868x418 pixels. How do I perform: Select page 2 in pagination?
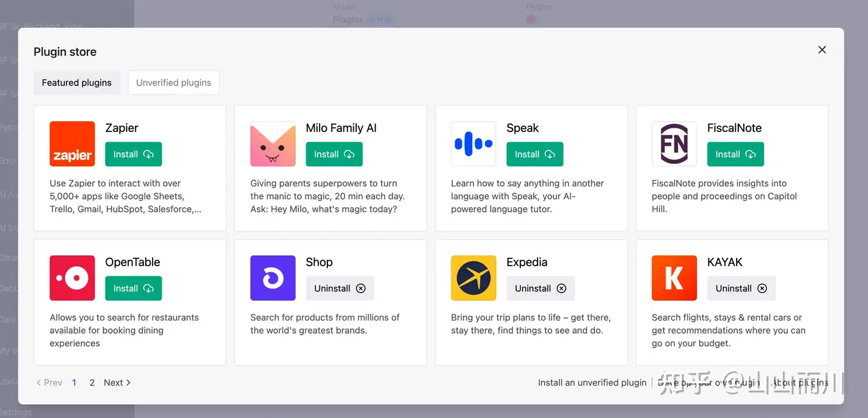tap(92, 382)
